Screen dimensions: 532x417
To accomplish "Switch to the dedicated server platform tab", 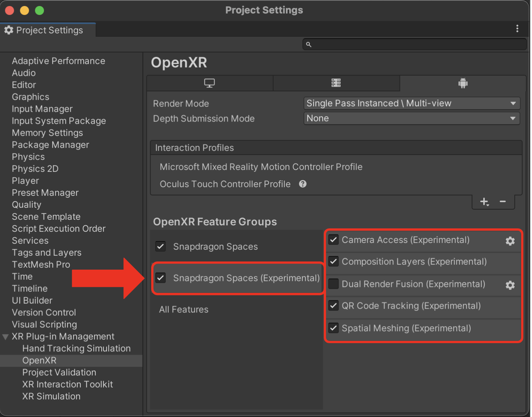I will 336,83.
